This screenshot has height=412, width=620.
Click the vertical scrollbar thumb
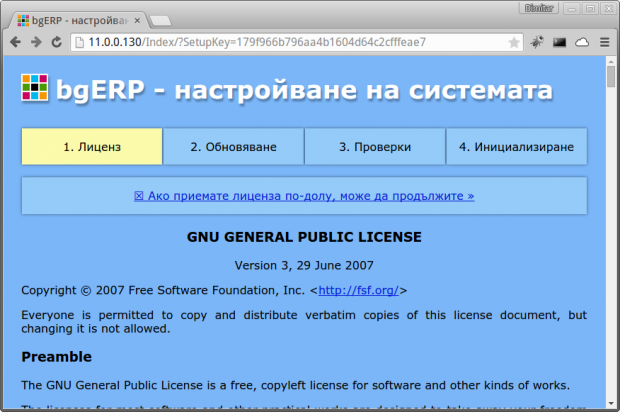point(611,77)
